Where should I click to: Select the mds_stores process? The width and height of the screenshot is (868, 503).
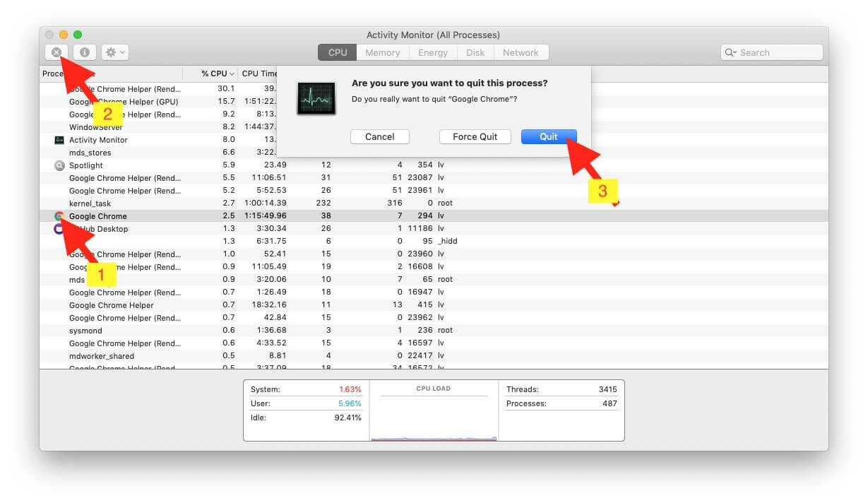point(90,153)
